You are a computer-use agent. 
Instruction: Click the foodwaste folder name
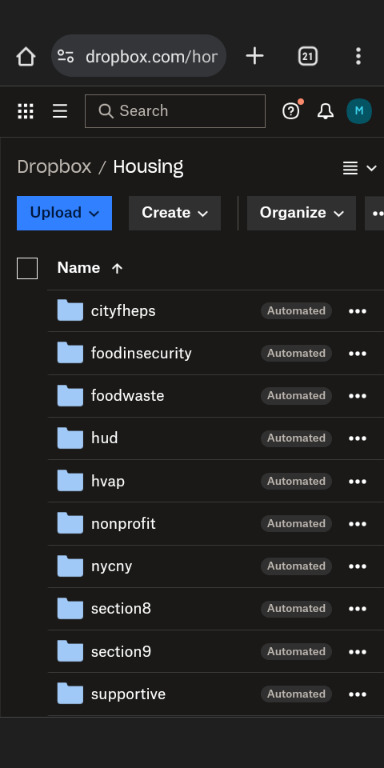[127, 396]
